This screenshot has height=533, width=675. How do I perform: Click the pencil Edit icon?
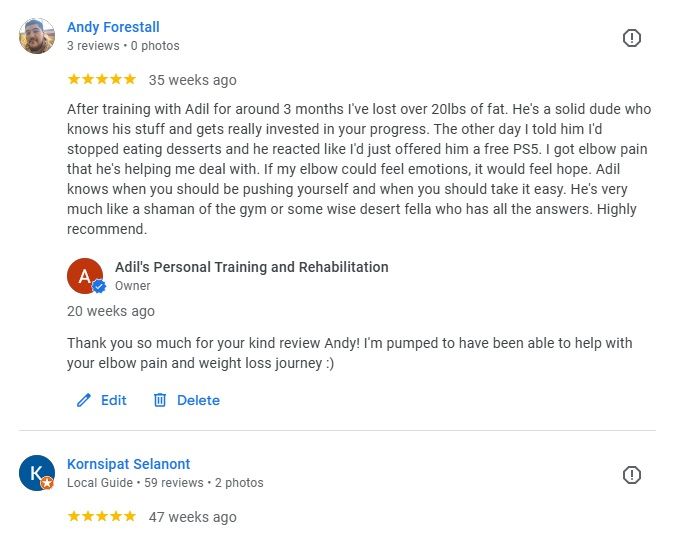coord(84,400)
